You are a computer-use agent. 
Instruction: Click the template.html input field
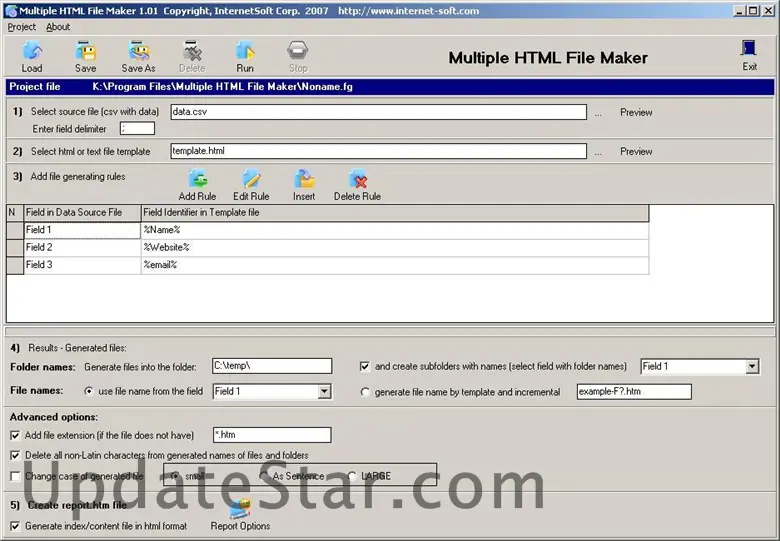point(379,151)
